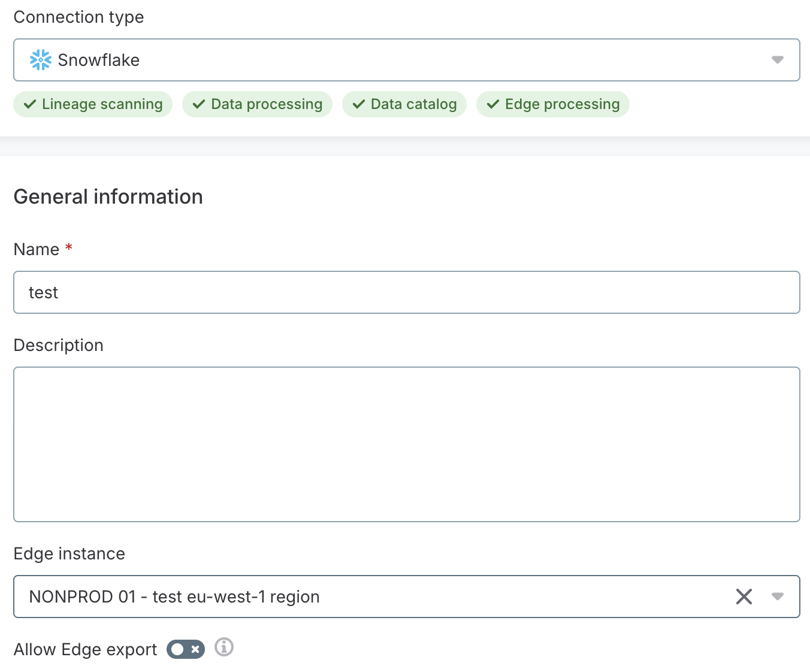Expand the Edge instance dropdown arrow
Viewport: 810px width, 672px height.
[x=777, y=597]
